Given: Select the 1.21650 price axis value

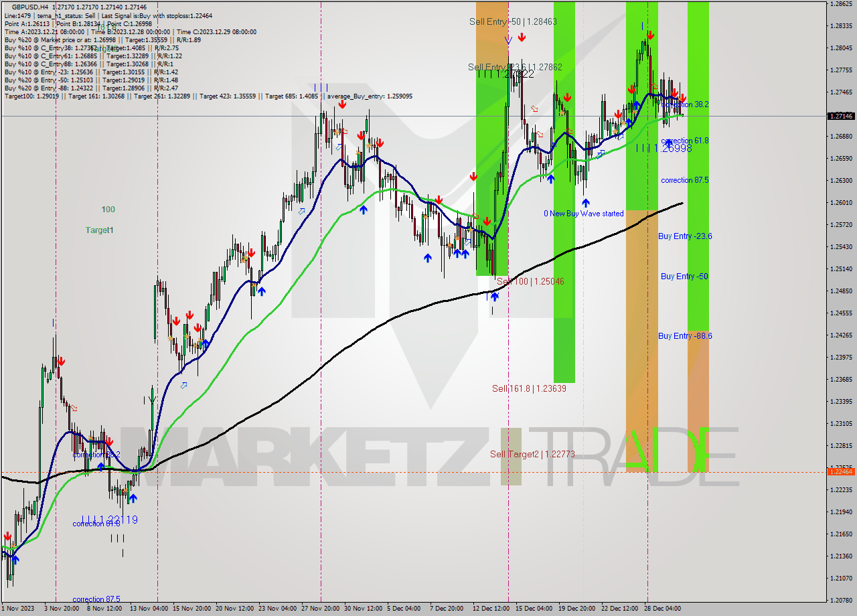Looking at the screenshot, I should click(841, 534).
